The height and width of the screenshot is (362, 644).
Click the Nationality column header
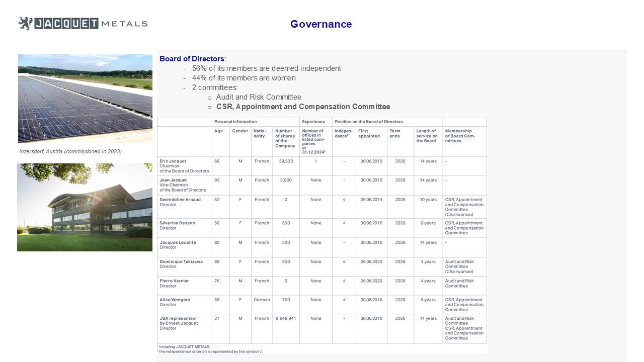[260, 134]
